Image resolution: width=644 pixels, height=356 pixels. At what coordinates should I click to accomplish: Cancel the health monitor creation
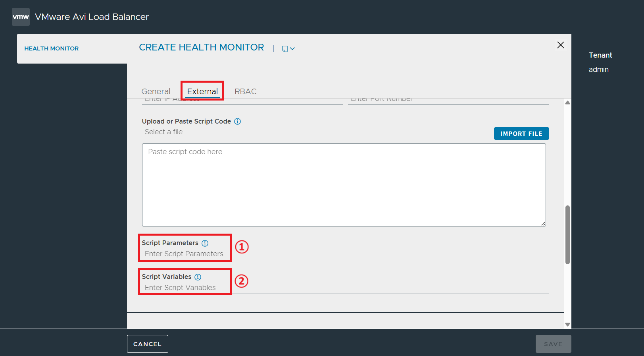pyautogui.click(x=148, y=344)
